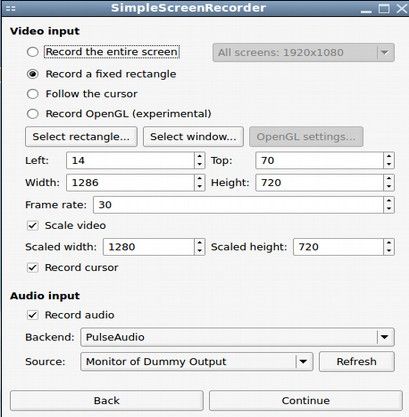
Task: Click into the Height value field
Action: pyautogui.click(x=319, y=183)
